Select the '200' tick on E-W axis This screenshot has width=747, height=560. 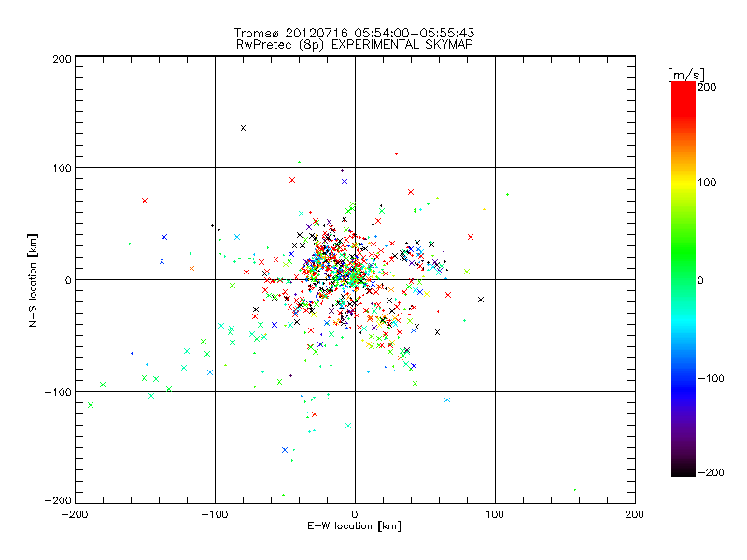pyautogui.click(x=635, y=514)
